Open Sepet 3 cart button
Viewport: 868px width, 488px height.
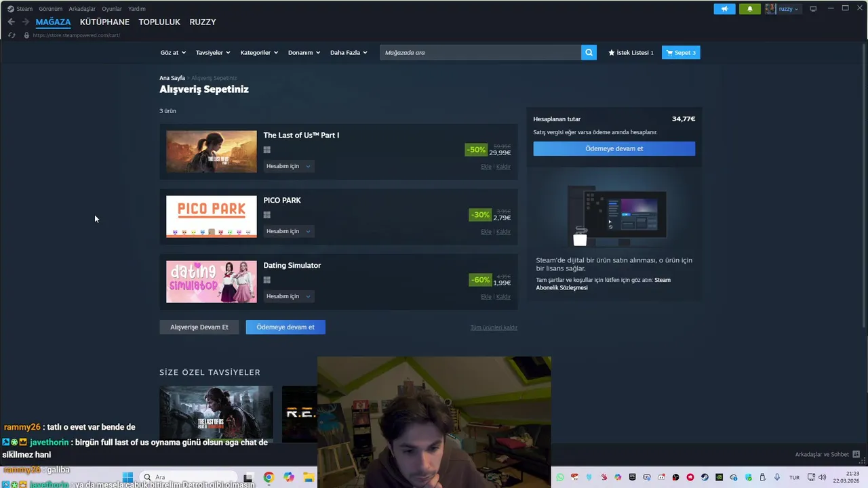point(681,52)
